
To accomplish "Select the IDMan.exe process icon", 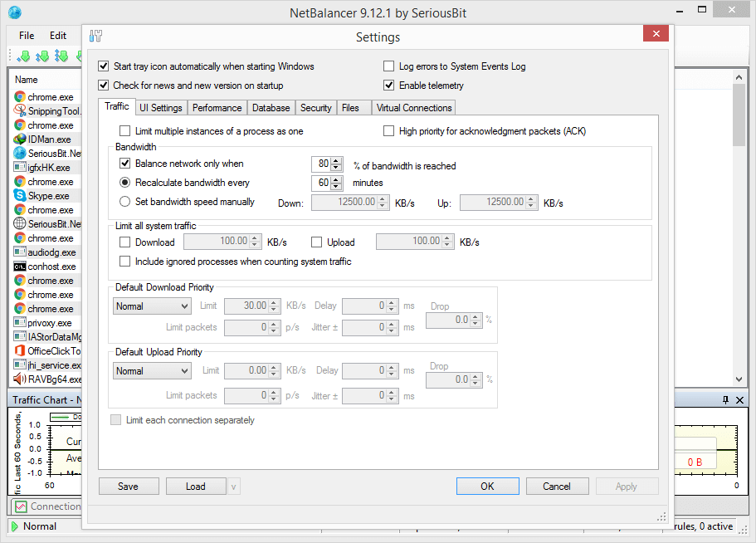I will pos(20,139).
